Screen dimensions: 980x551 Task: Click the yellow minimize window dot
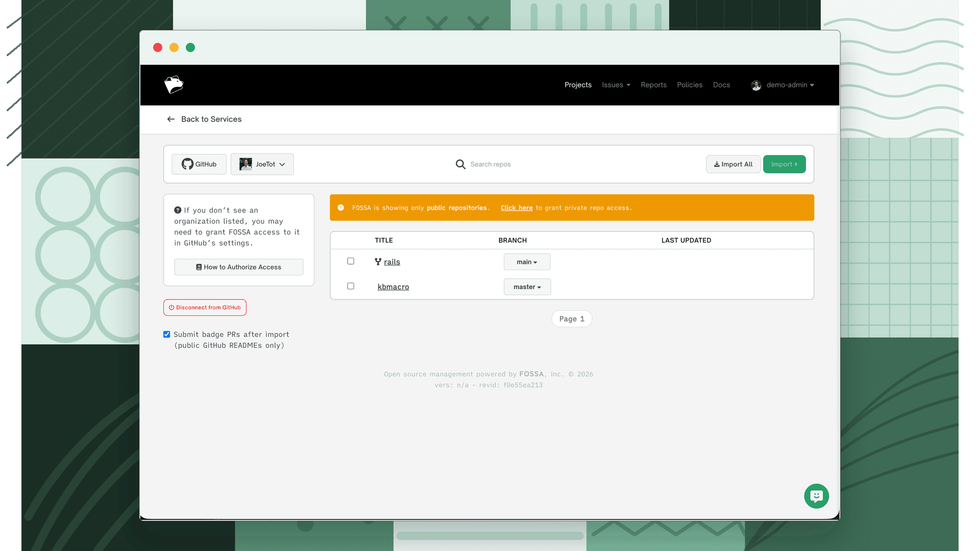click(x=174, y=47)
